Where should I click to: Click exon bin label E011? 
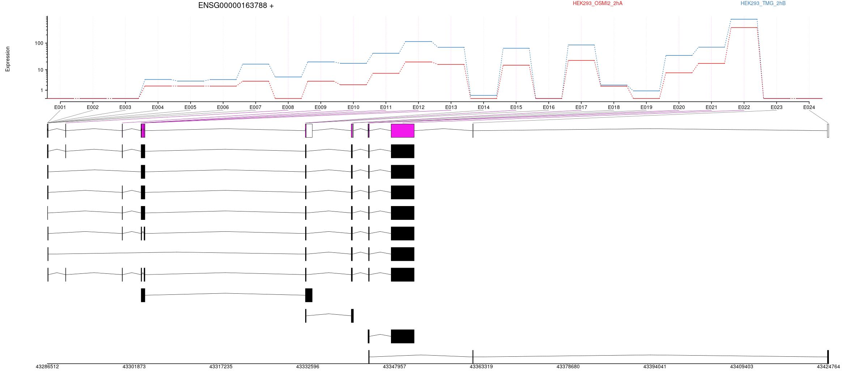[386, 107]
